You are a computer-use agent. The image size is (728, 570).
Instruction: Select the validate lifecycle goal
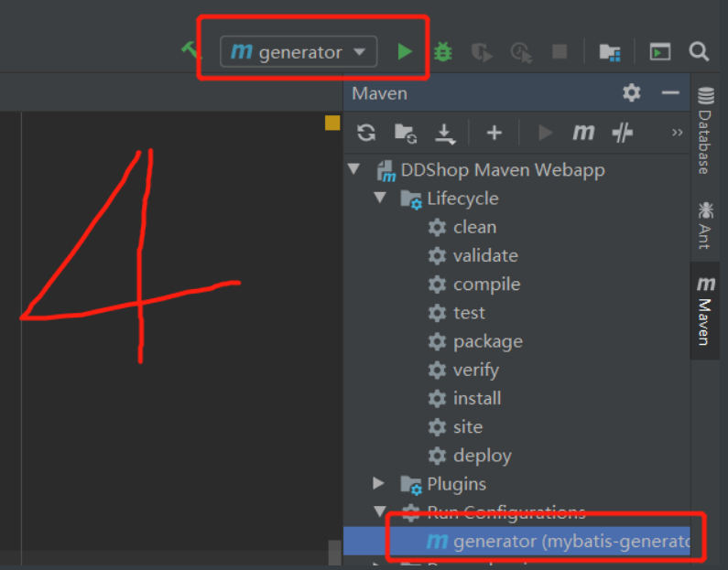[x=485, y=255]
